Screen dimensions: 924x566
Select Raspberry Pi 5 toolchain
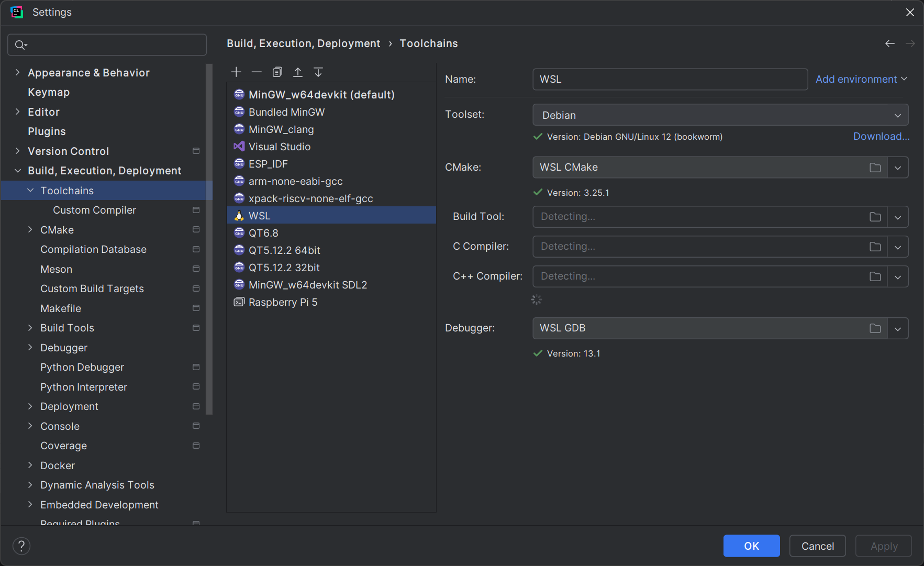tap(331, 302)
